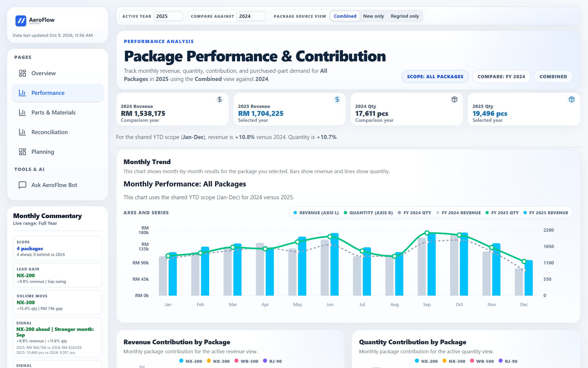Image resolution: width=588 pixels, height=368 pixels.
Task: Toggle REVENUE (AXIS L) legend item
Action: tap(316, 213)
